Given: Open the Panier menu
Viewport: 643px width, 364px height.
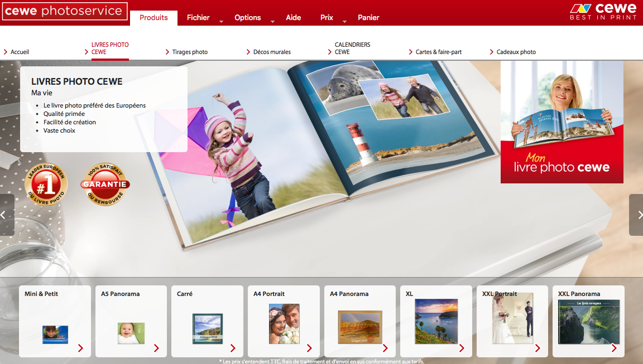Looking at the screenshot, I should point(368,18).
